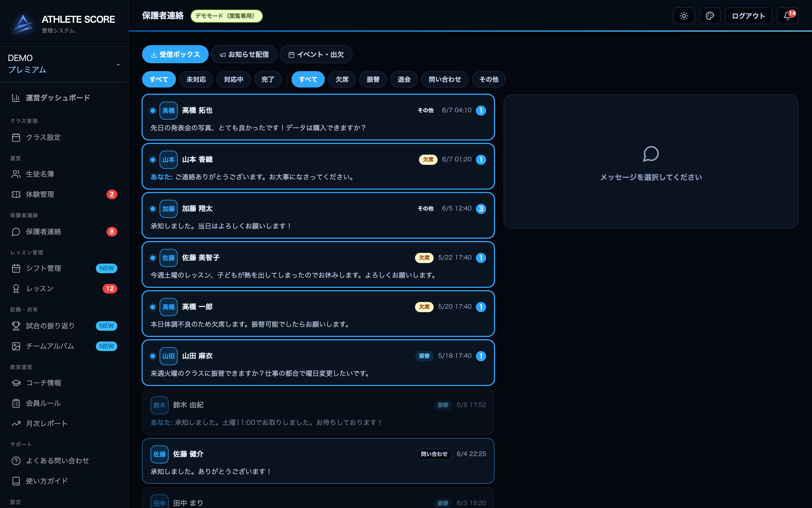Click the 振替 tag on 山田 麻衣

click(424, 356)
